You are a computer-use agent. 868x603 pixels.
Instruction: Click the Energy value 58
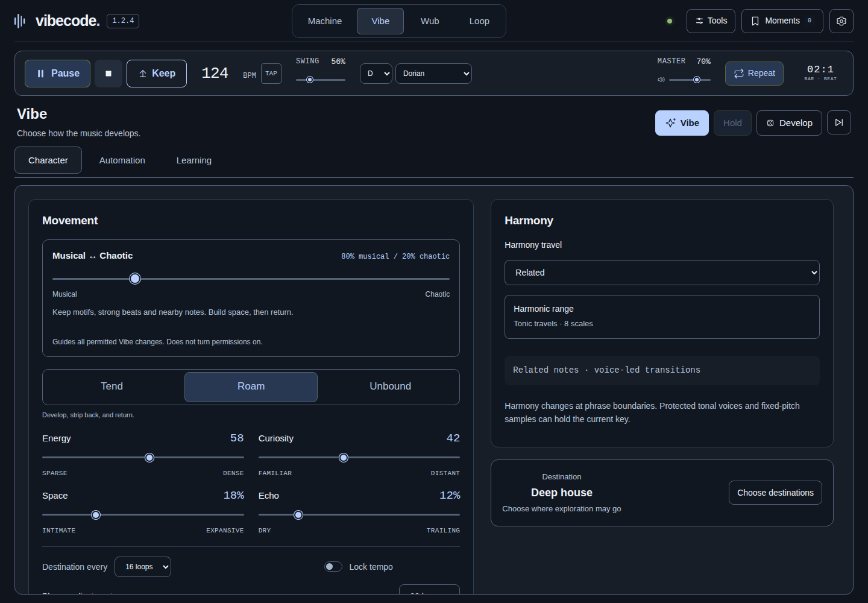(x=237, y=438)
